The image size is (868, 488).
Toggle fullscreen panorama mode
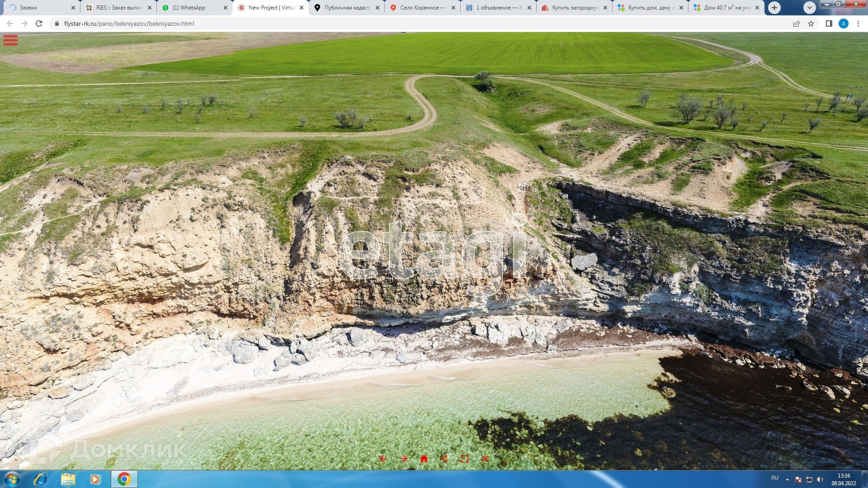click(x=464, y=459)
